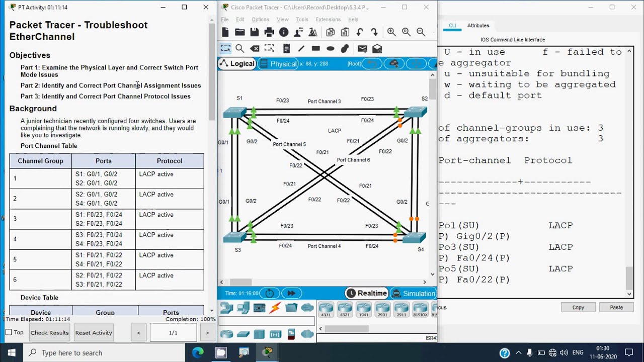Select End Devices category icon
644x362 pixels.
pyautogui.click(x=244, y=308)
